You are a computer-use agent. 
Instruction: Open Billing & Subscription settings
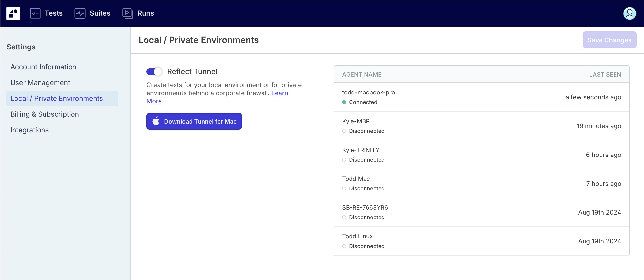point(44,114)
